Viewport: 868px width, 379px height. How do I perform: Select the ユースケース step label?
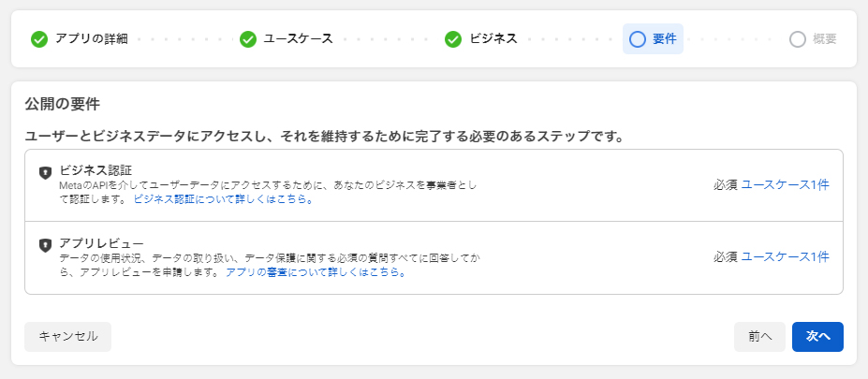(x=298, y=39)
